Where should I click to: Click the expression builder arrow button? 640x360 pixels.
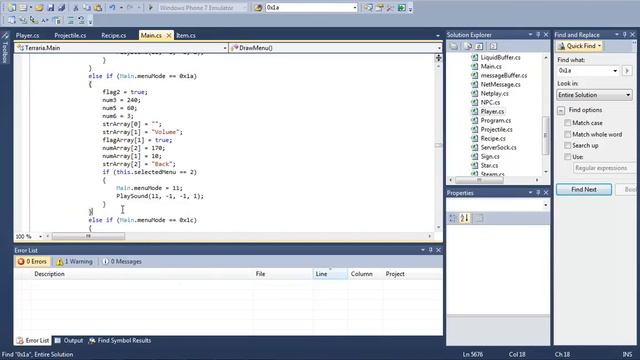[627, 71]
